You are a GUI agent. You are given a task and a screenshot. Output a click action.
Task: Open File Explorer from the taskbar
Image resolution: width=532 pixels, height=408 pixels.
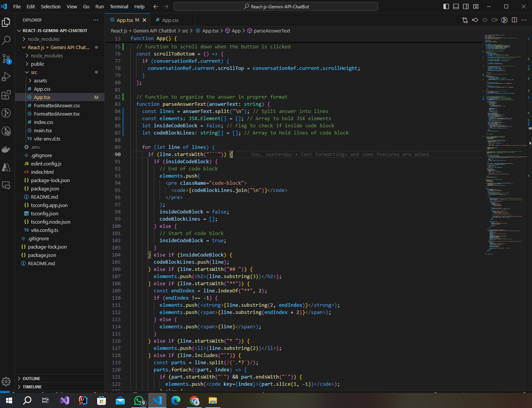213,400
